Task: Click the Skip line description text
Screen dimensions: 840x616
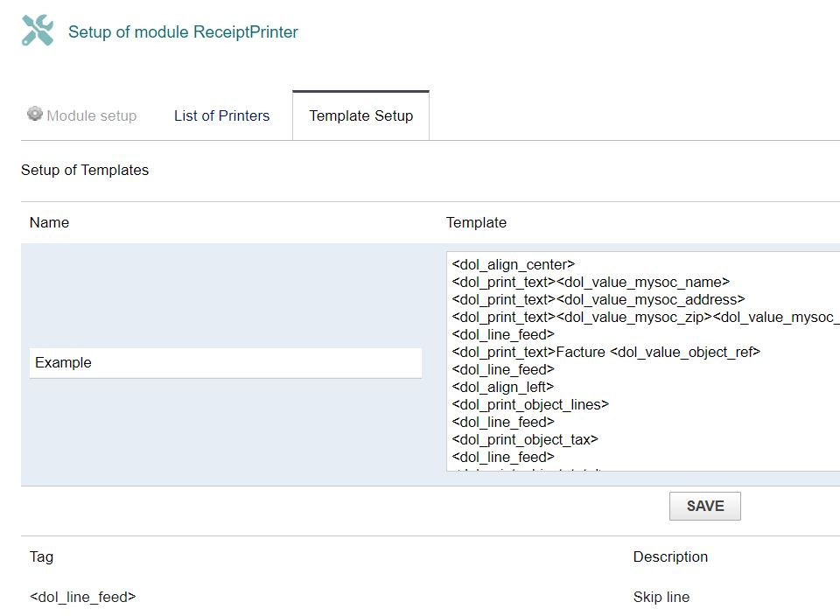Action: pyautogui.click(x=661, y=597)
